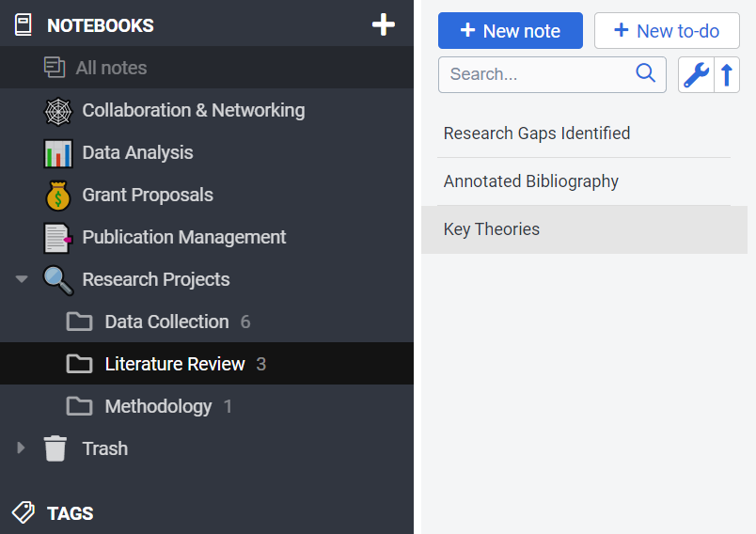This screenshot has height=534, width=756.
Task: Expand the Trash folder
Action: (x=22, y=448)
